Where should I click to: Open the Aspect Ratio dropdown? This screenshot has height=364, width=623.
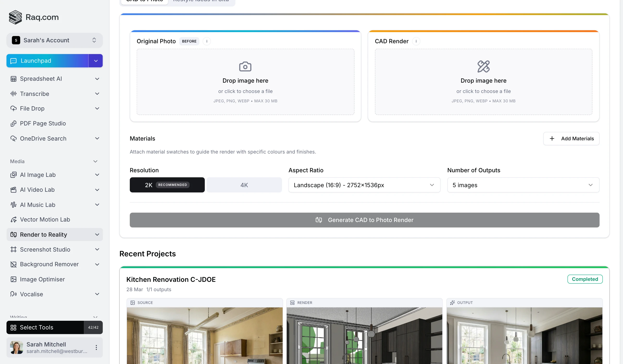[364, 185]
